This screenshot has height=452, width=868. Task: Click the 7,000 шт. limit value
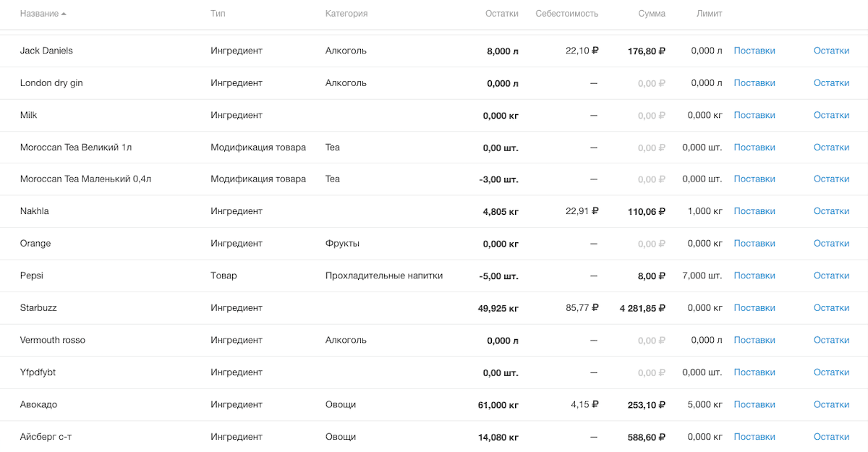coord(702,276)
